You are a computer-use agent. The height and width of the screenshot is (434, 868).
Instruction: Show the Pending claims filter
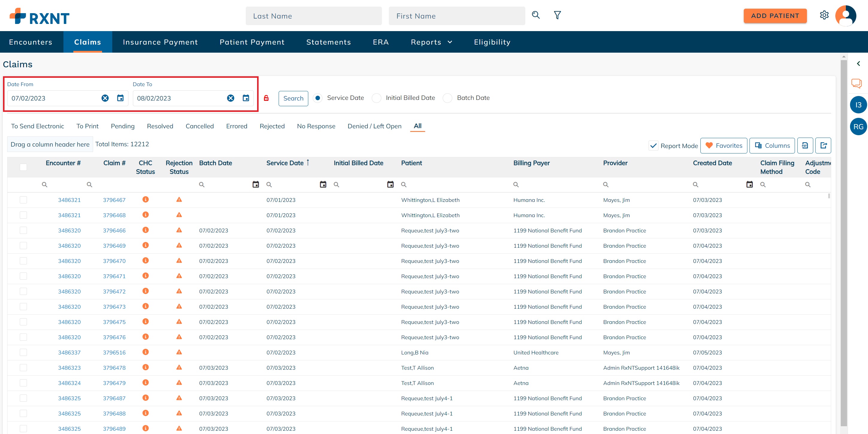pyautogui.click(x=123, y=126)
